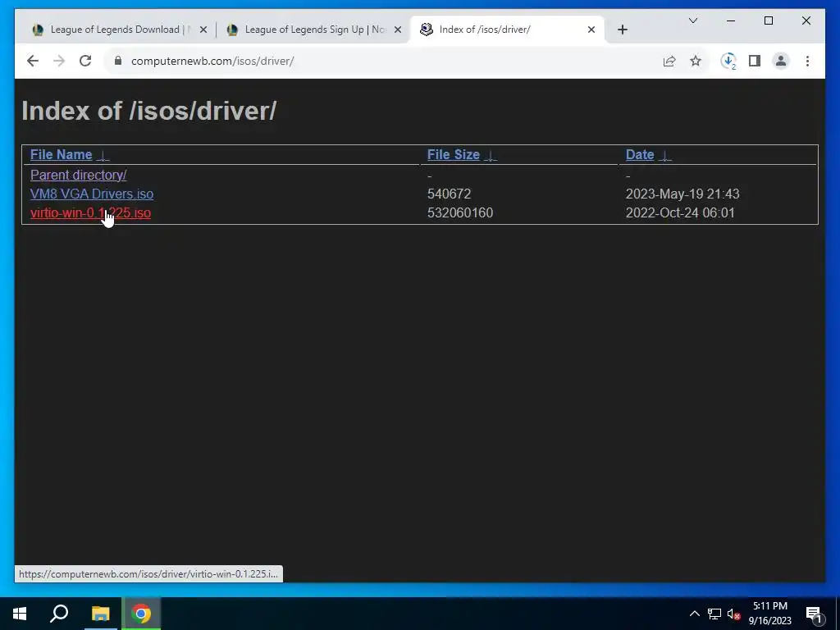This screenshot has width=840, height=630.
Task: Open the notification center icon
Action: tap(814, 614)
